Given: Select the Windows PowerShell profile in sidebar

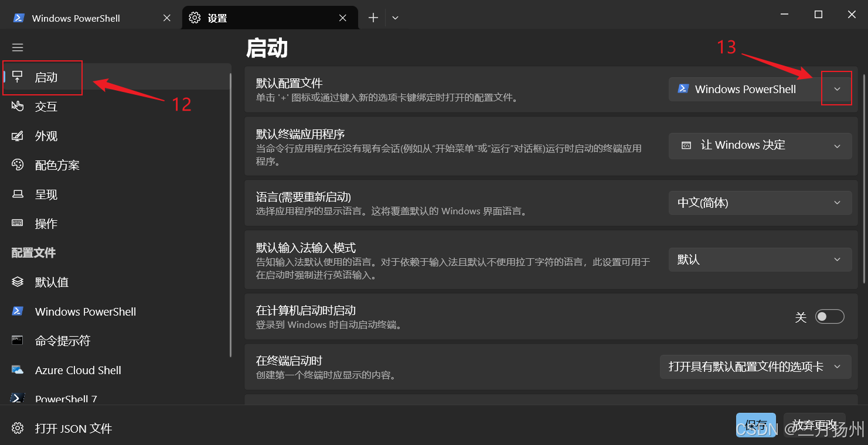Looking at the screenshot, I should tap(84, 311).
